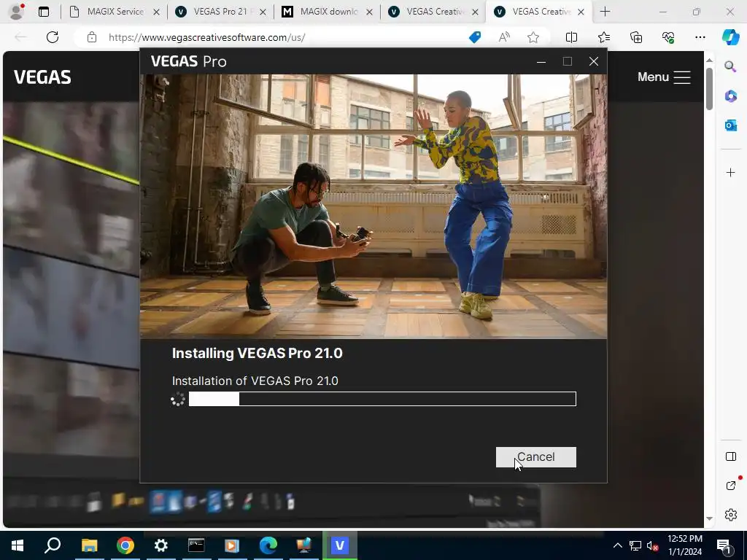Open the Copilot icon
The width and height of the screenshot is (747, 560).
(730, 37)
